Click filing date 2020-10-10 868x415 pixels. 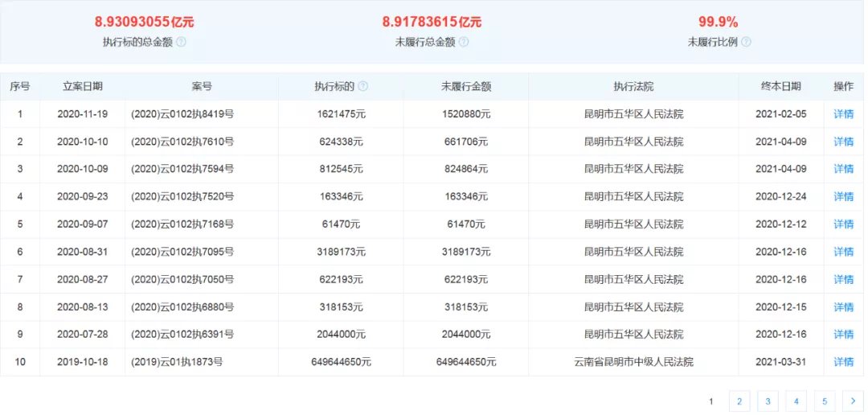point(83,142)
